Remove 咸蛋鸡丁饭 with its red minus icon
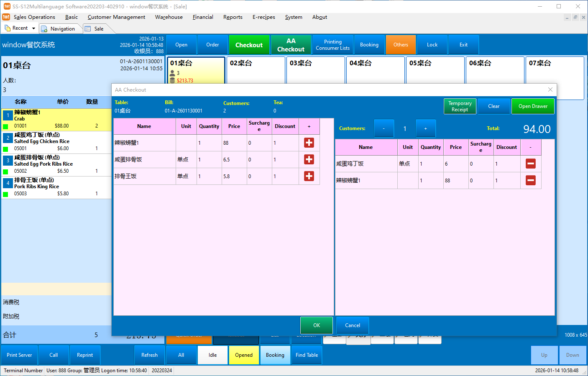Viewport: 588px width, 376px height. [x=530, y=164]
